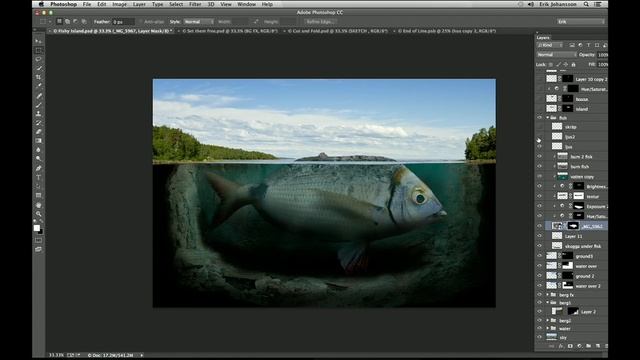640x360 pixels.
Task: Switch to Cut and Fold.psd tab
Action: (338, 31)
